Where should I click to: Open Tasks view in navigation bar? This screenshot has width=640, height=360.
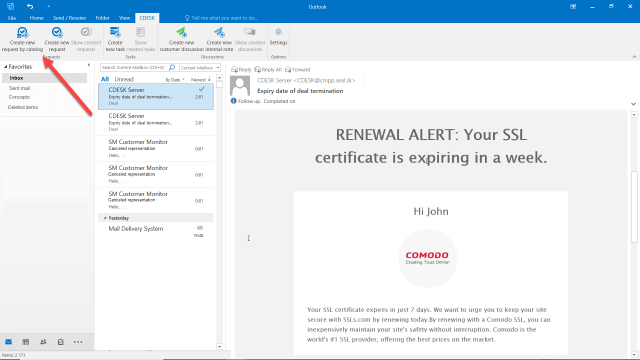point(60,342)
